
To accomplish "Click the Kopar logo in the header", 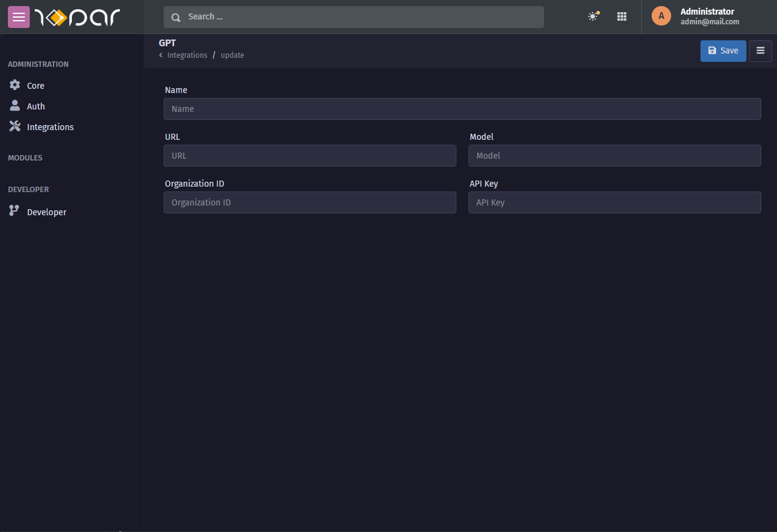I will point(76,17).
